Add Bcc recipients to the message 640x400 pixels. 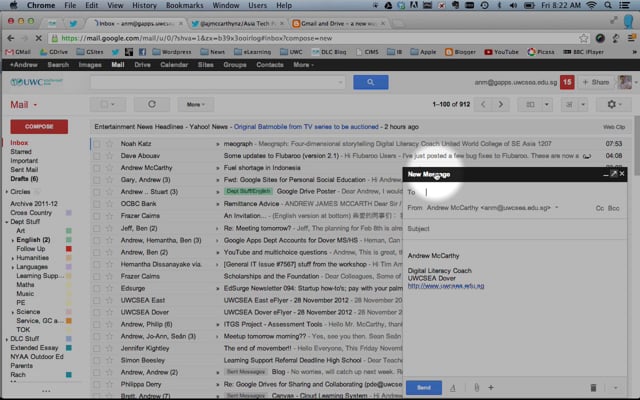point(613,208)
